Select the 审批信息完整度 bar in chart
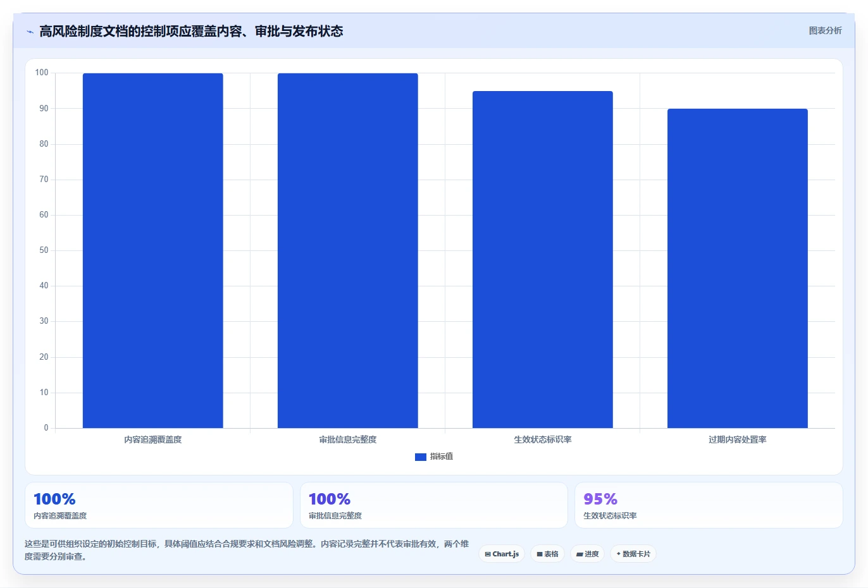 (348, 250)
